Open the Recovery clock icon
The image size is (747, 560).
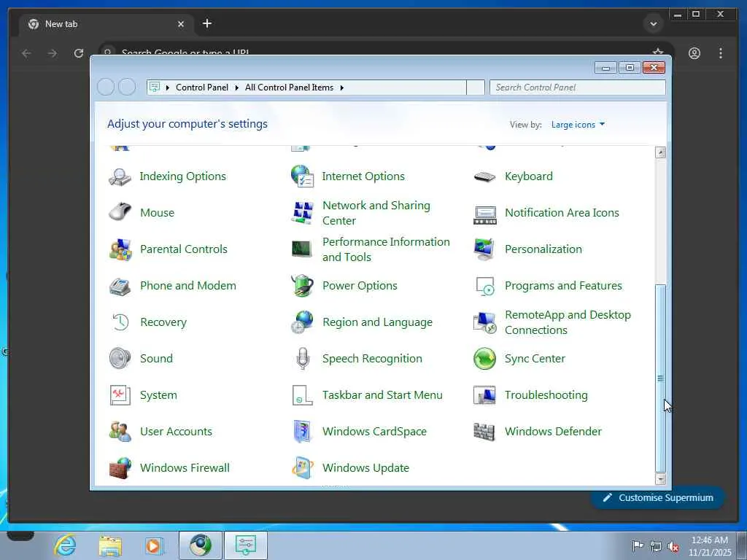click(120, 322)
